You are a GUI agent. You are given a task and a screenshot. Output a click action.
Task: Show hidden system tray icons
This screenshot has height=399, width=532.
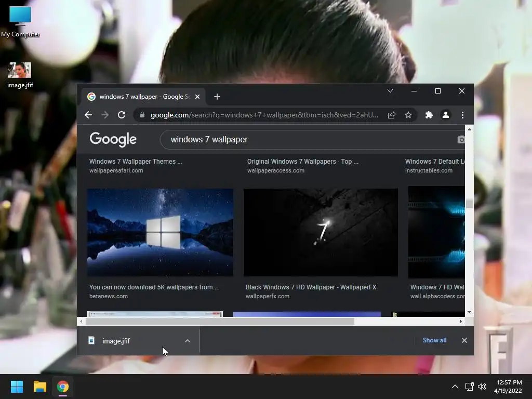(x=455, y=387)
